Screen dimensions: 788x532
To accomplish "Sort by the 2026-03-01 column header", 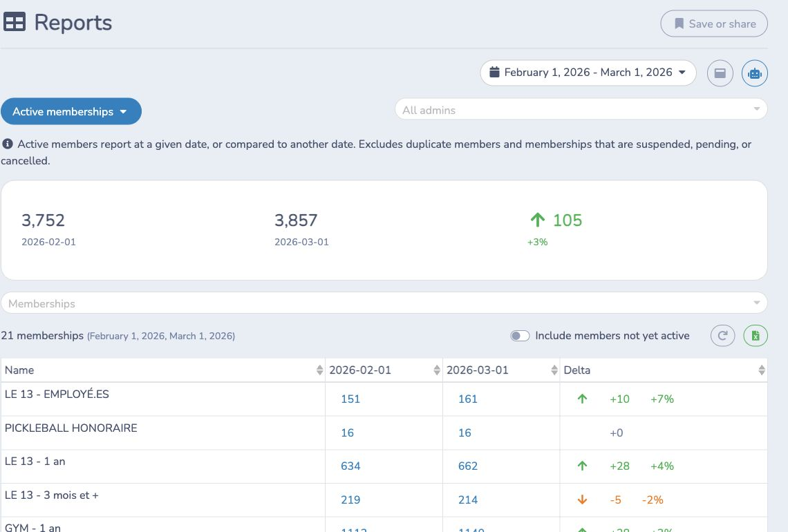I will pyautogui.click(x=501, y=370).
